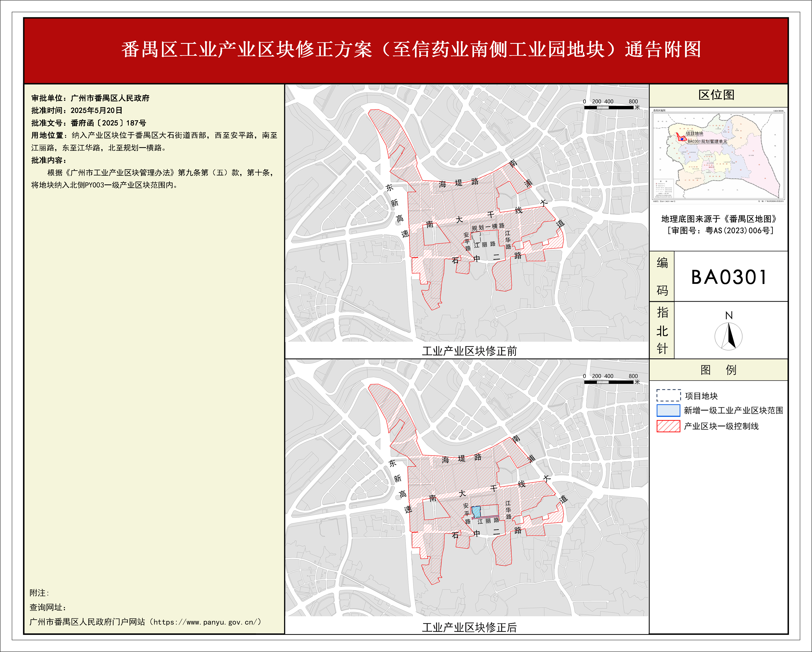The width and height of the screenshot is (812, 652).
Task: Click the 审图号 粤AS(2023)006号 text
Action: click(720, 230)
